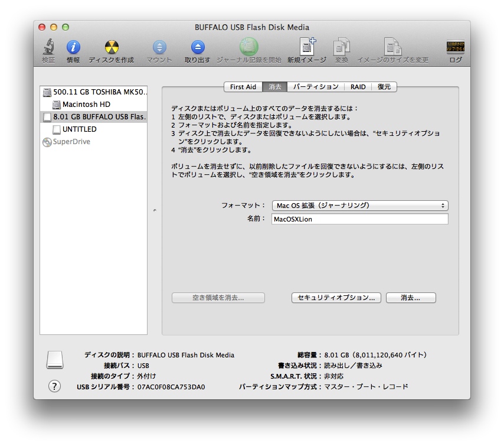504x446 pixels.
Task: Click the Convert (変換) toolbar icon
Action: (341, 47)
